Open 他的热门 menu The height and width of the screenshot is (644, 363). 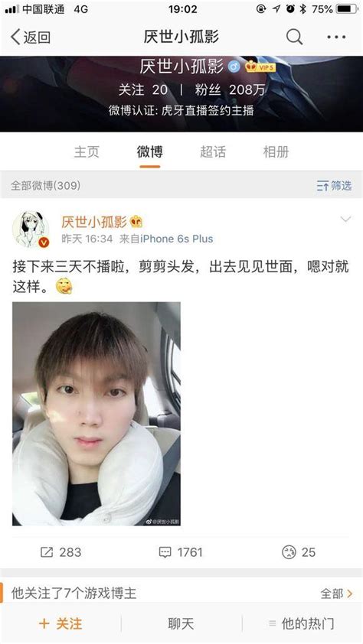tap(301, 623)
